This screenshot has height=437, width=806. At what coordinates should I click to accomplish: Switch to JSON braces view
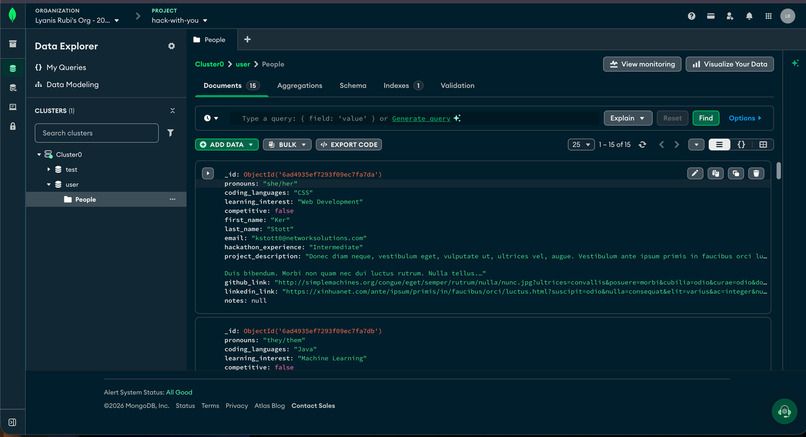pos(741,144)
